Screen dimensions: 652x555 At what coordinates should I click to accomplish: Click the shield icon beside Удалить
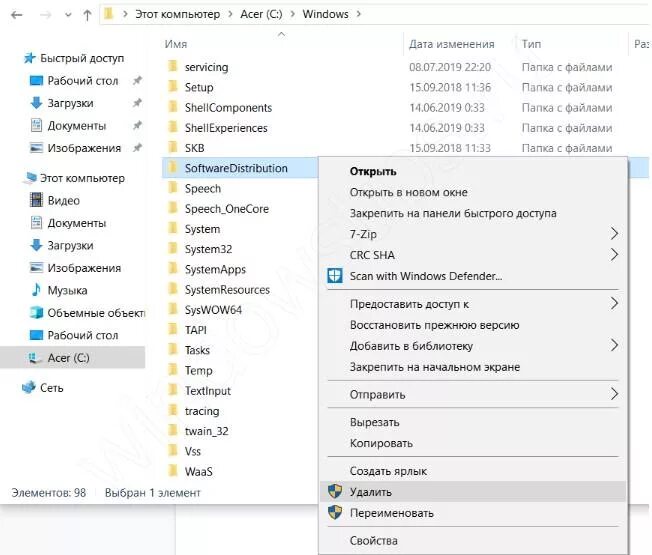[x=335, y=492]
